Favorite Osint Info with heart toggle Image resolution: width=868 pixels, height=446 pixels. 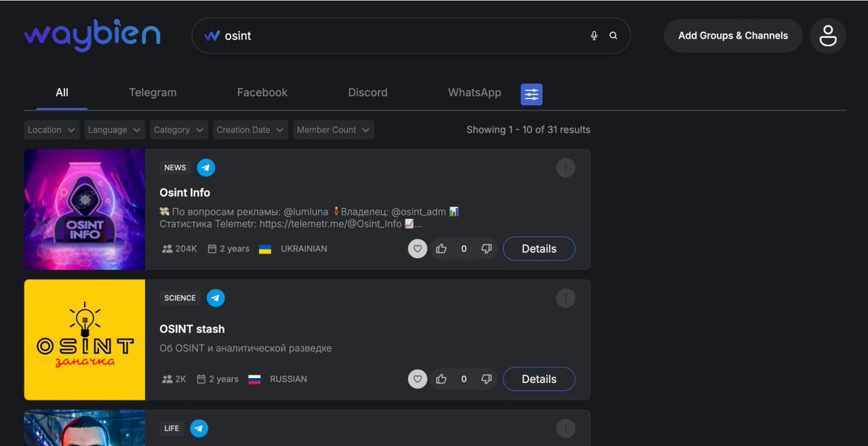[417, 249]
